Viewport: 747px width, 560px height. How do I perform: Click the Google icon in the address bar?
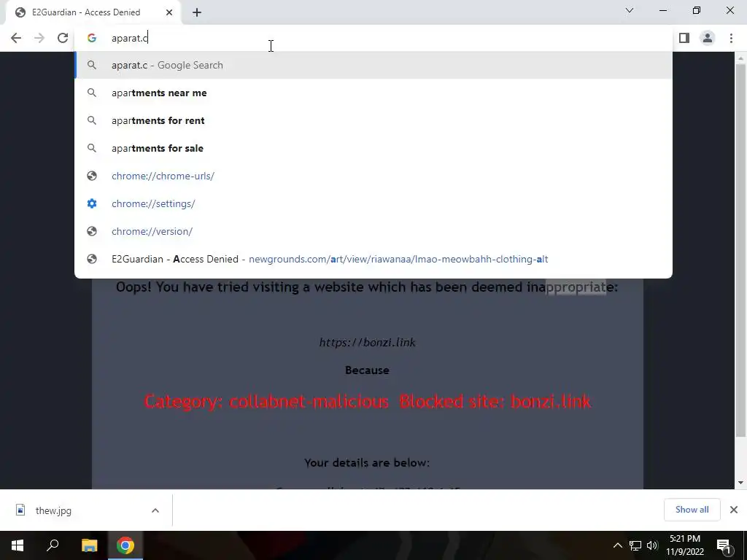click(92, 38)
